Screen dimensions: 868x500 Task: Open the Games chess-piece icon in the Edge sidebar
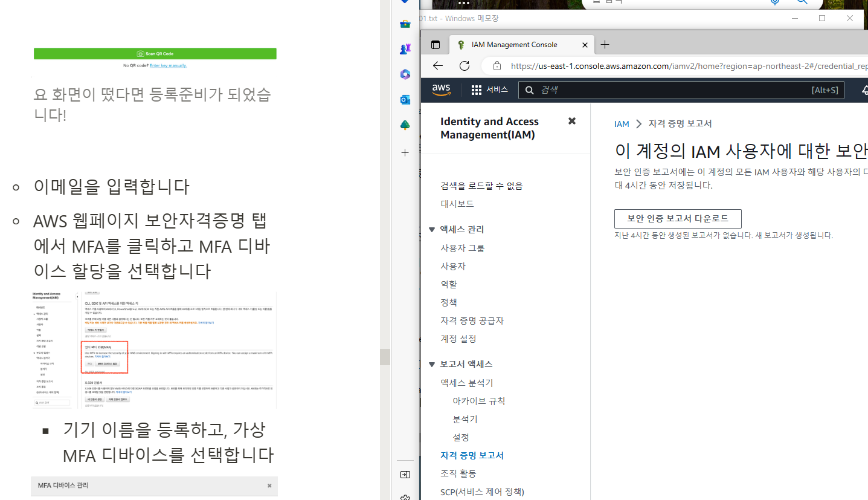pyautogui.click(x=405, y=49)
